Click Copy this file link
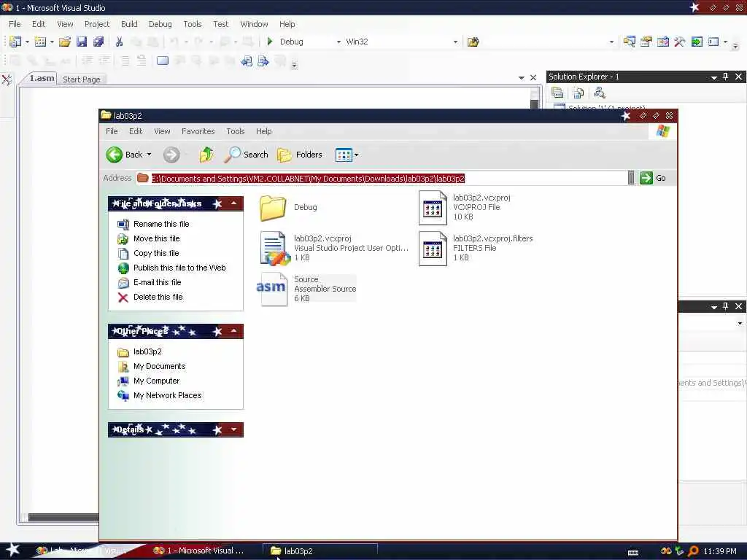 156,253
